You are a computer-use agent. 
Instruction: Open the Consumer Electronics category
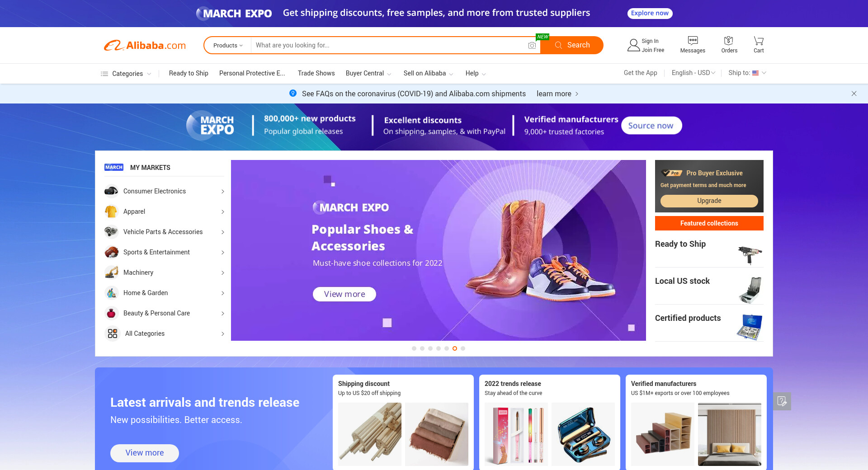click(165, 191)
